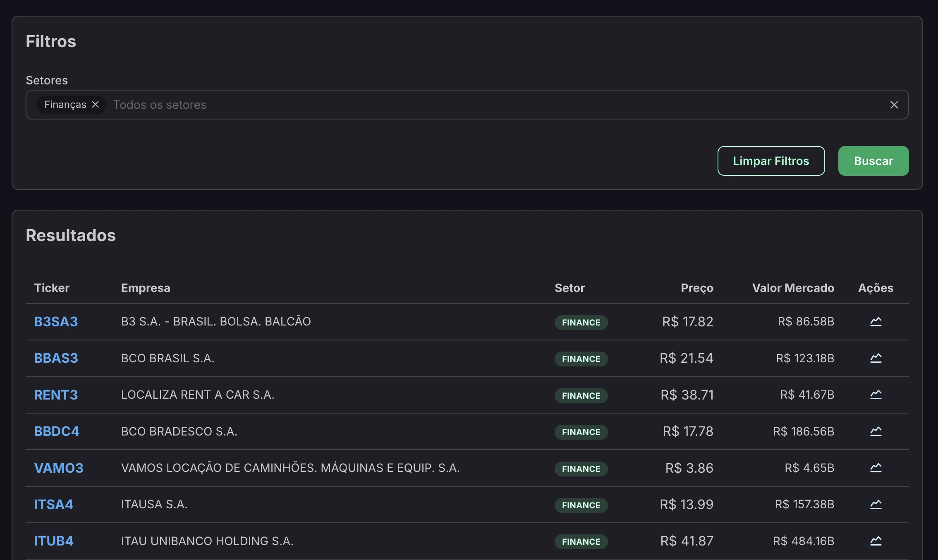Click company name B3 S.A. - BRASIL. BOLSA. BALCÃO
This screenshot has width=938, height=560.
[216, 321]
